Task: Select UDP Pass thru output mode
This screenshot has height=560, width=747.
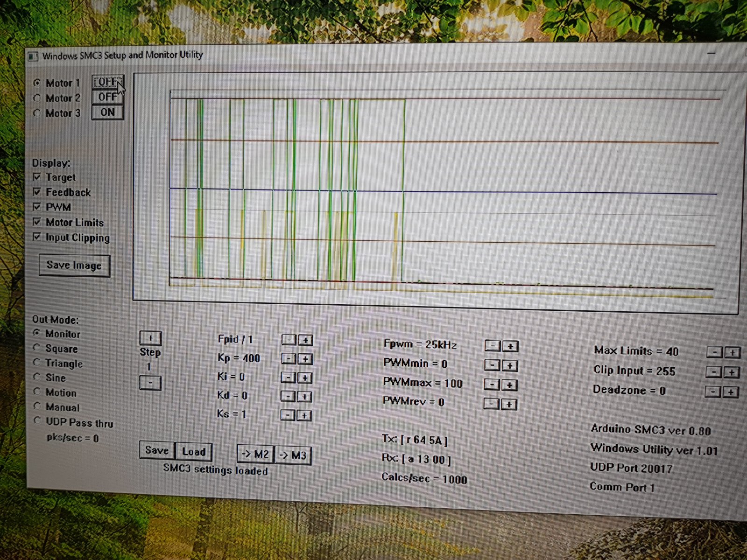Action: (36, 421)
